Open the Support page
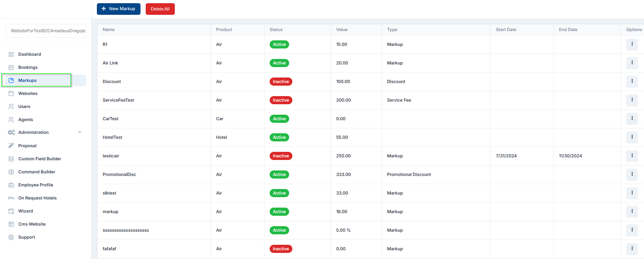 [46, 237]
